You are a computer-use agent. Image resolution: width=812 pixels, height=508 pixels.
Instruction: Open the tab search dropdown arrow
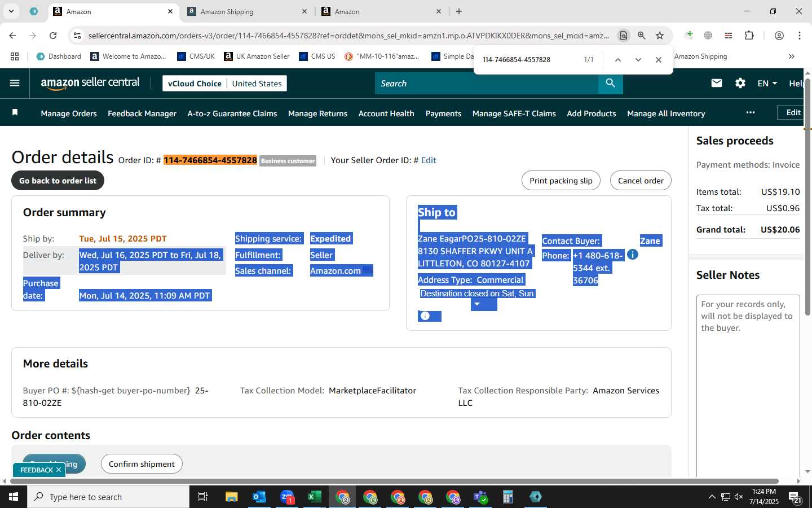click(x=11, y=11)
